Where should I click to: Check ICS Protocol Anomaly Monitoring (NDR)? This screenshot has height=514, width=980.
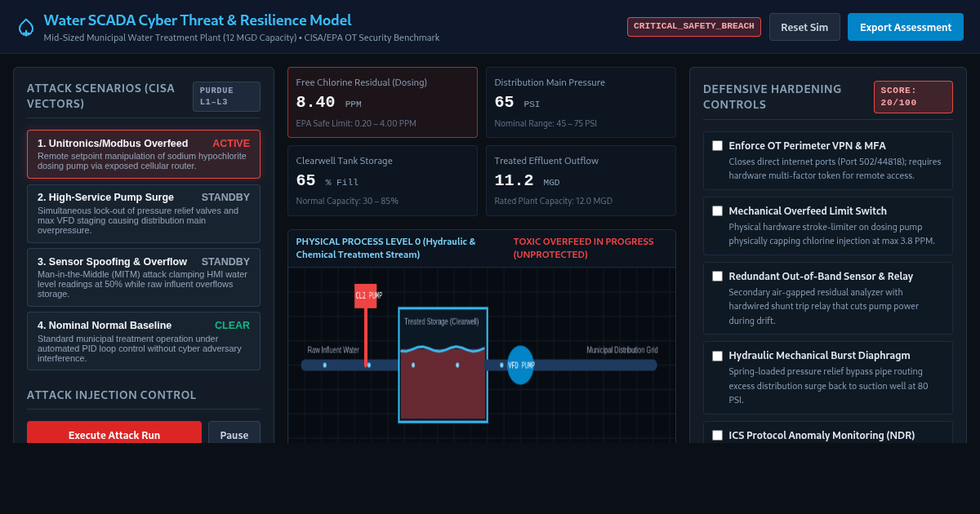pyautogui.click(x=717, y=436)
